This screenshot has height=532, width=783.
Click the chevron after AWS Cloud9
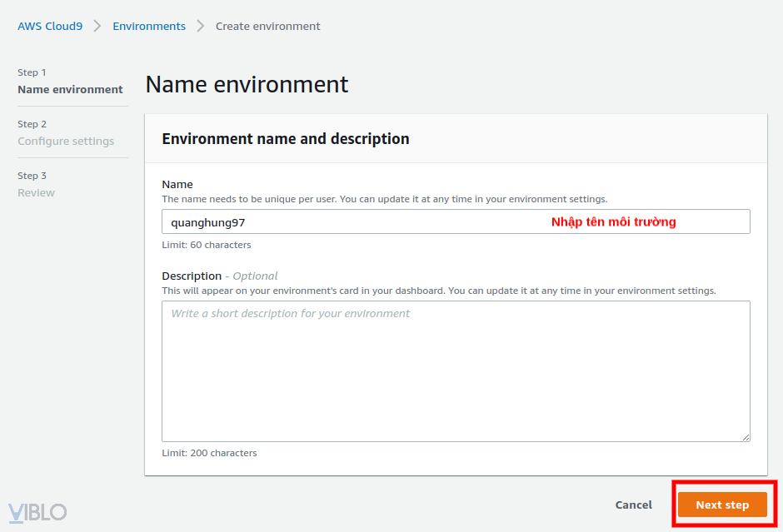97,26
